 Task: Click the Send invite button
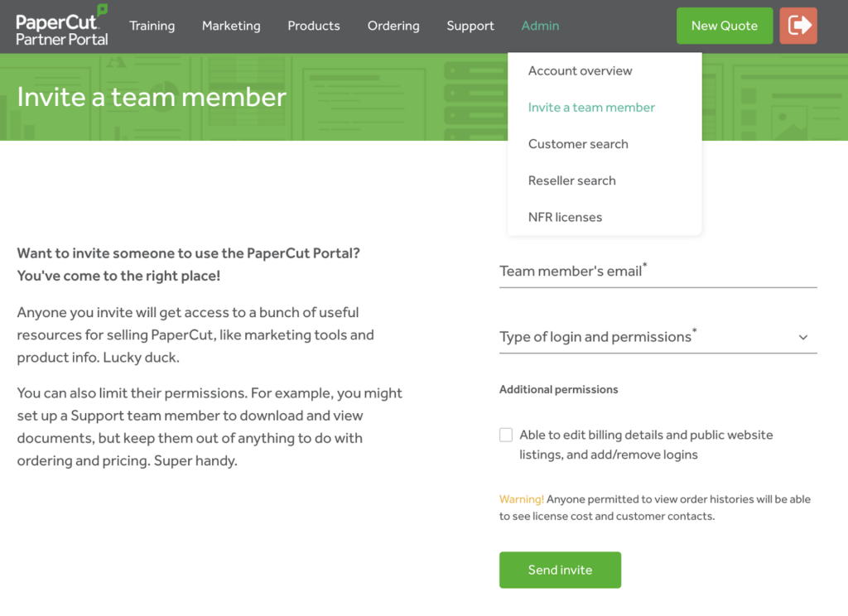pos(560,570)
